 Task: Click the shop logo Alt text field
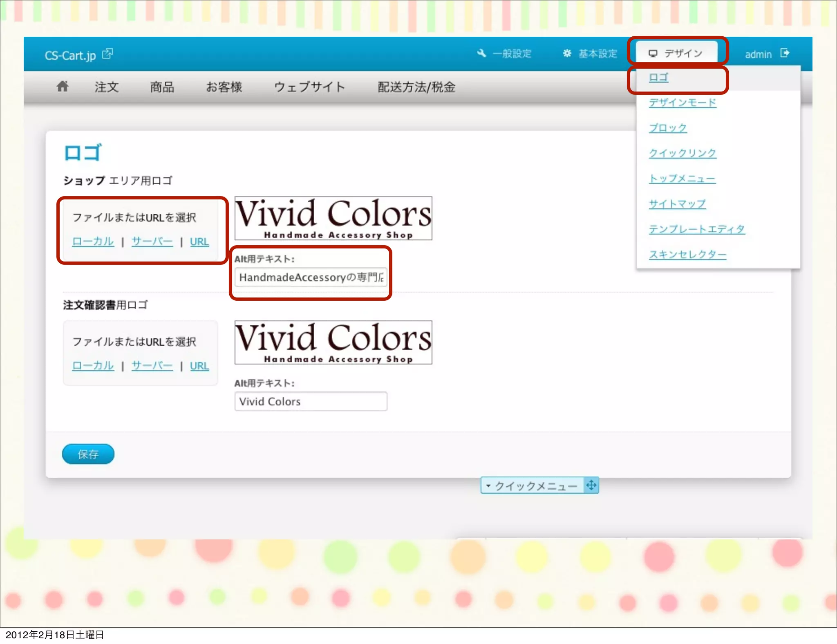pyautogui.click(x=311, y=277)
